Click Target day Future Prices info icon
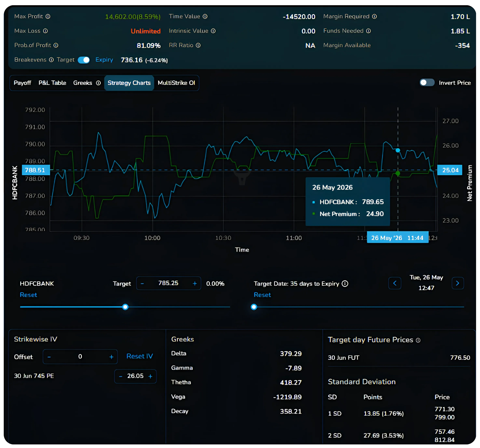The width and height of the screenshot is (480, 448). [x=418, y=340]
